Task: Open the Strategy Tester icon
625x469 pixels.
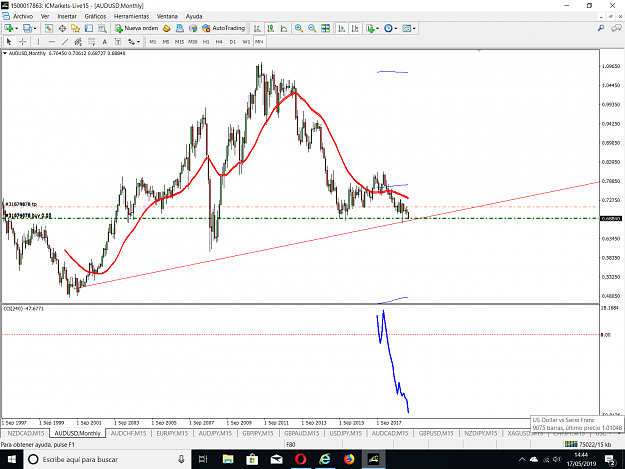Action: 102,28
